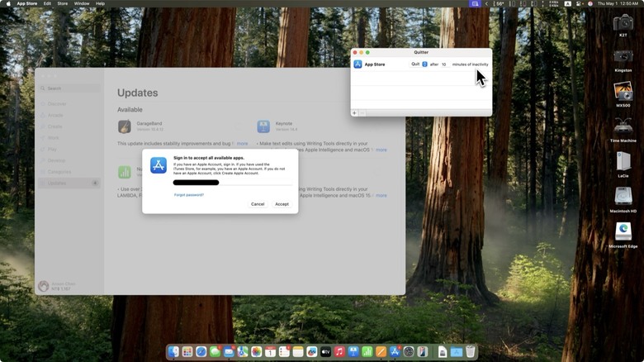The height and width of the screenshot is (362, 644).
Task: Open Calendar from the Dock
Action: [270, 352]
